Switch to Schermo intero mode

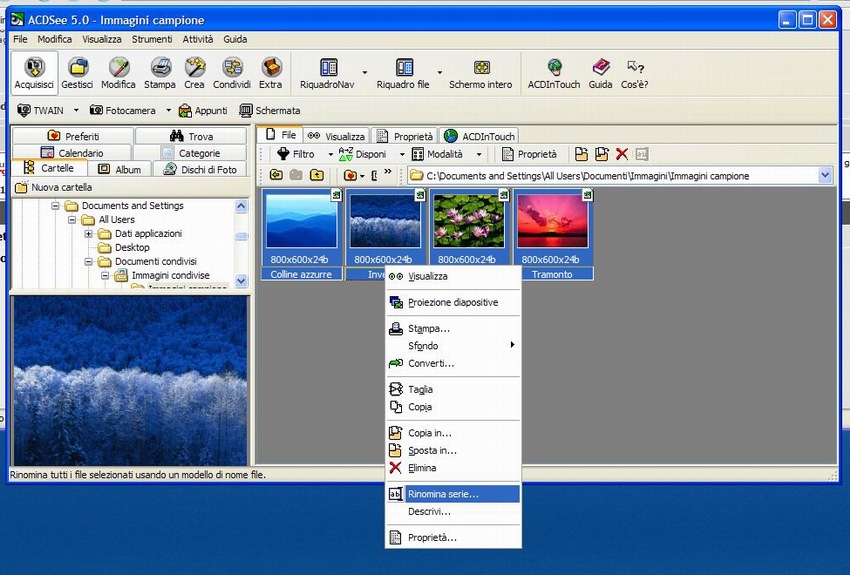coord(481,73)
